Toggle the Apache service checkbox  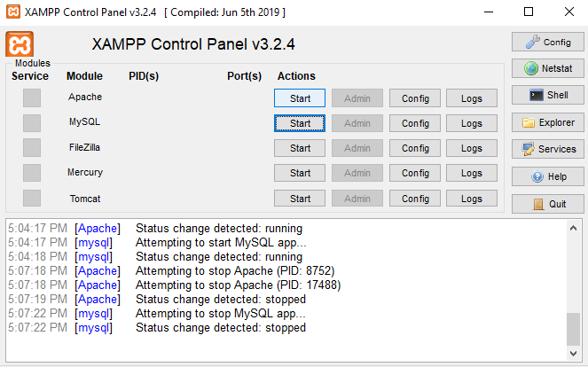pos(32,98)
